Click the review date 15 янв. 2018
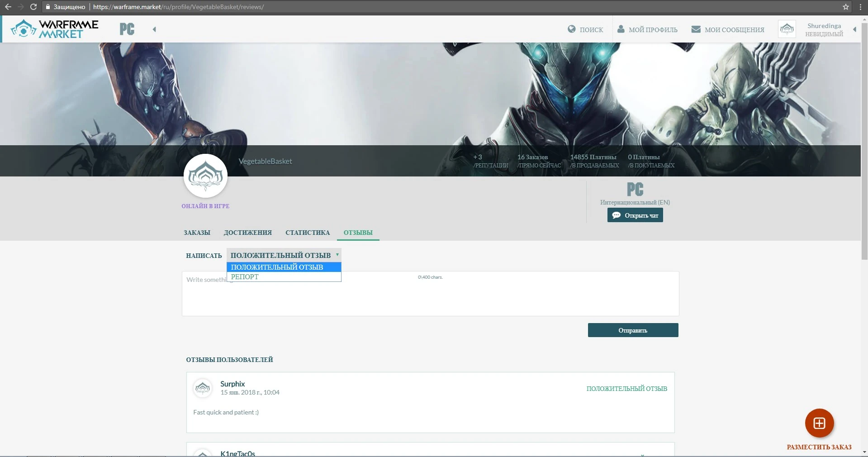Viewport: 868px width, 457px height. (x=250, y=392)
